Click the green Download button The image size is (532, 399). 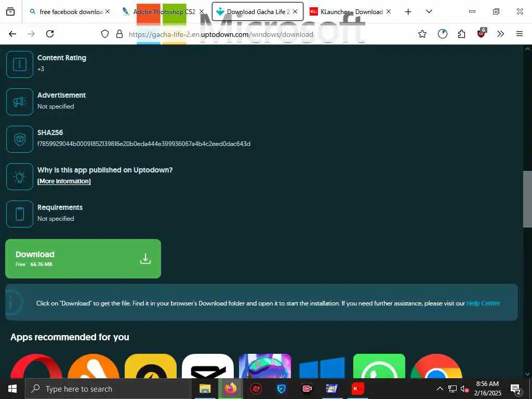click(83, 259)
